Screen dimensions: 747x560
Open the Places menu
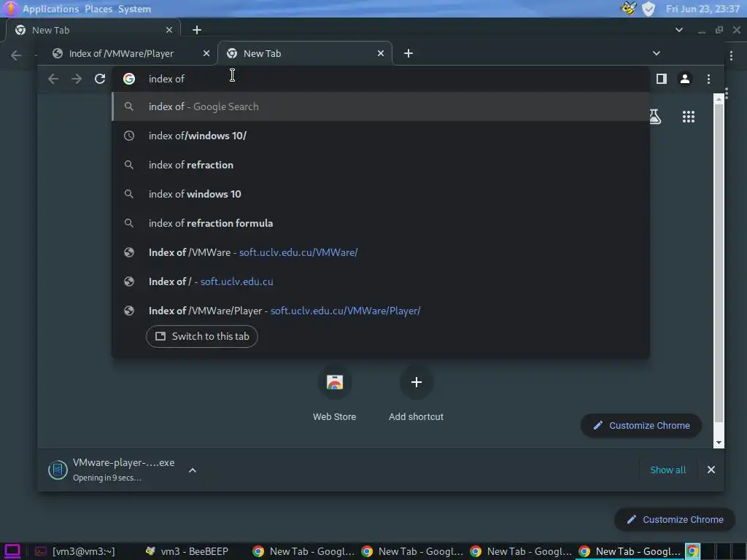[98, 9]
